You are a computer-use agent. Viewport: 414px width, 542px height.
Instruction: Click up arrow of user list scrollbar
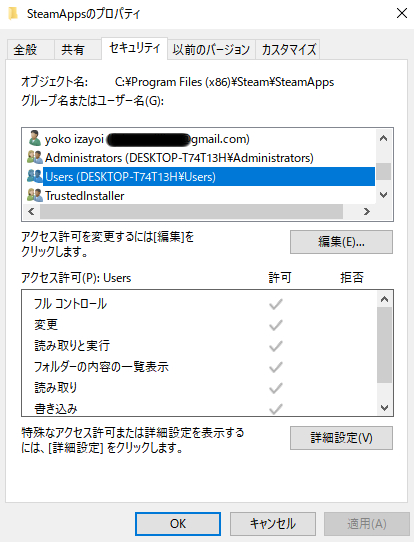383,139
